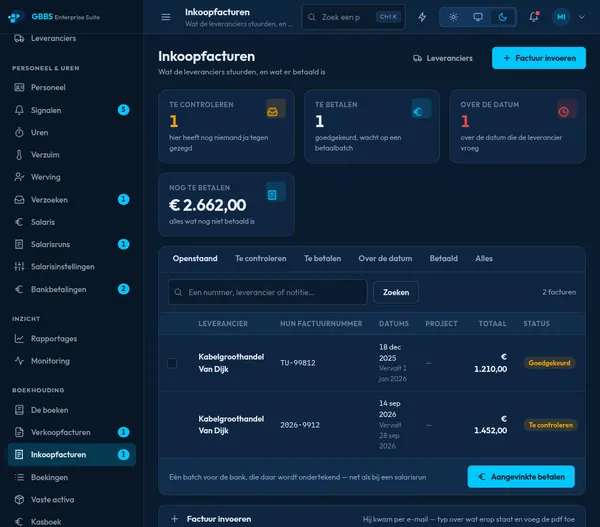The image size is (600, 527).
Task: Click the Leveranciers header link
Action: tap(443, 58)
